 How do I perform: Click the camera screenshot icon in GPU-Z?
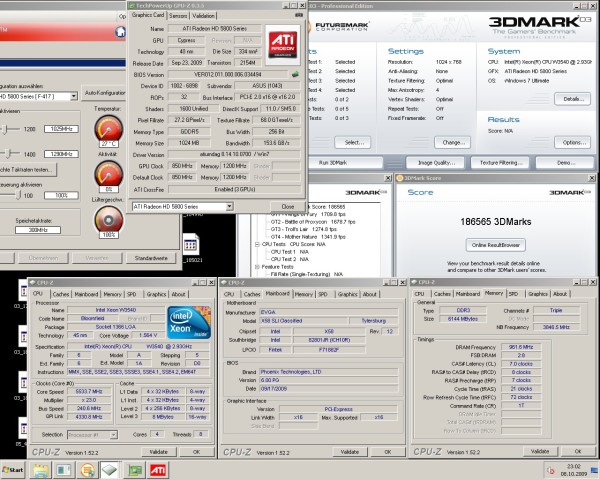coord(299,15)
